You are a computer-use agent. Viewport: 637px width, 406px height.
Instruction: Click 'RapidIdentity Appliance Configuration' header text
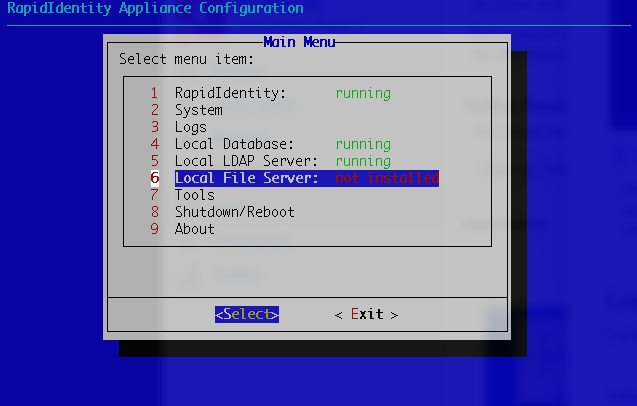pos(155,8)
